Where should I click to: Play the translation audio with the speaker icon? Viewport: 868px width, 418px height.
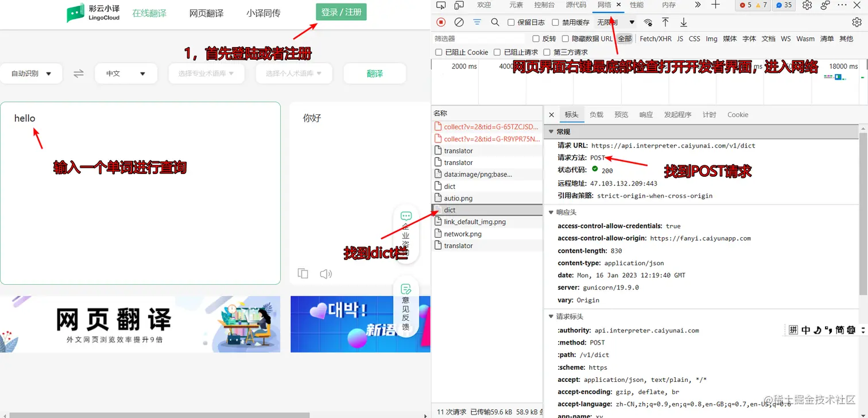[326, 274]
